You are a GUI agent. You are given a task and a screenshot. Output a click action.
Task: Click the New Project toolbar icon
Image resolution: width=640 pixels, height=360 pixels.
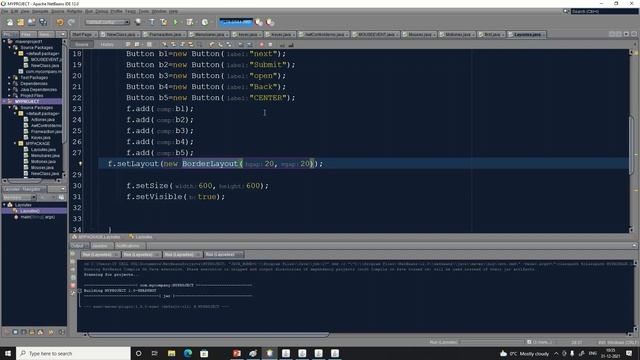click(20, 22)
